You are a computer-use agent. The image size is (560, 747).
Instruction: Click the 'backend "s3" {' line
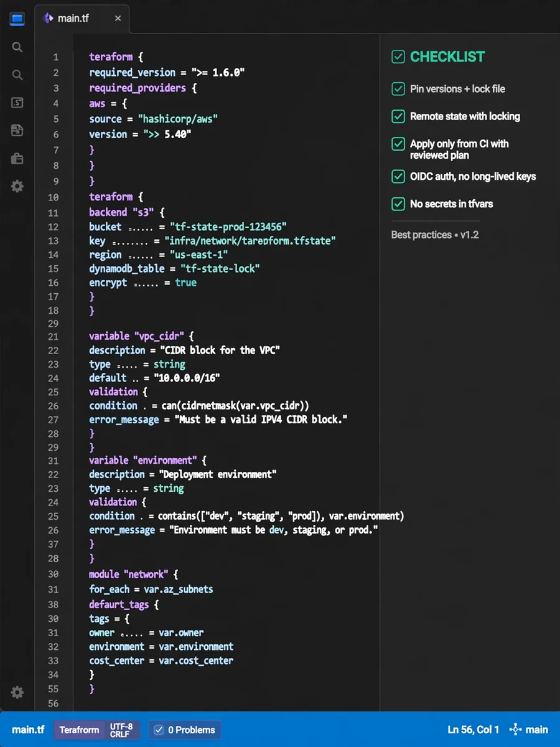127,212
